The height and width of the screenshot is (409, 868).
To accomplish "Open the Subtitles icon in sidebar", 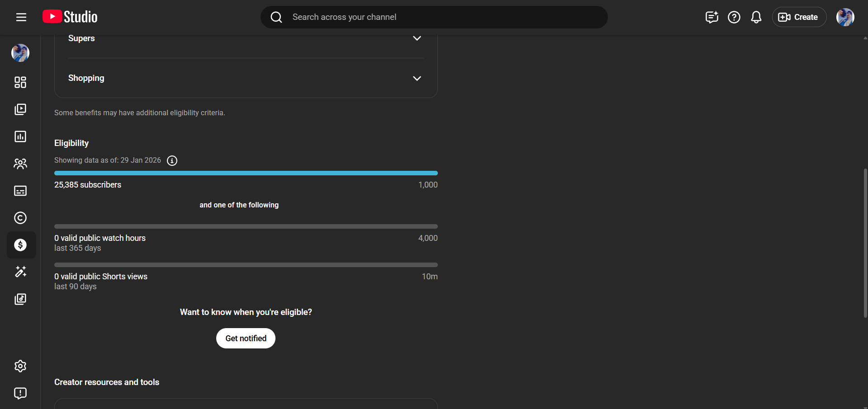I will 20,191.
